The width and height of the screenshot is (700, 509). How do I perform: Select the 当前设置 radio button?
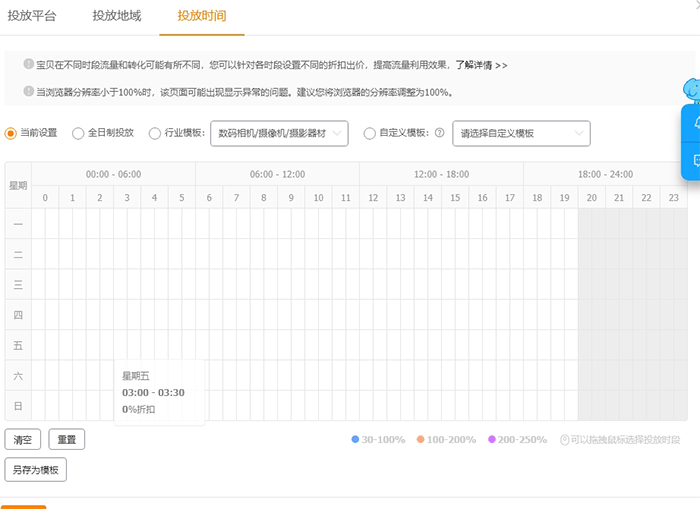tap(11, 133)
